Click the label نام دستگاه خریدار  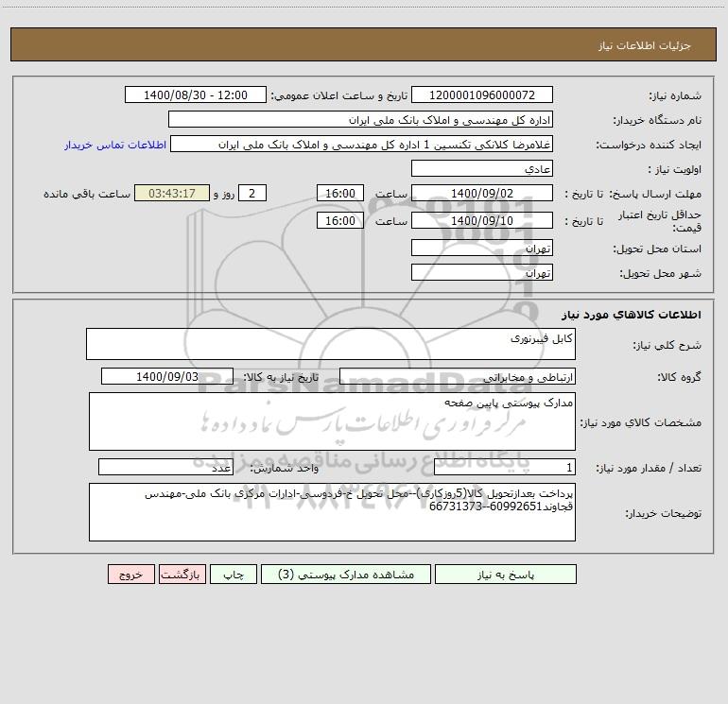pos(657,120)
